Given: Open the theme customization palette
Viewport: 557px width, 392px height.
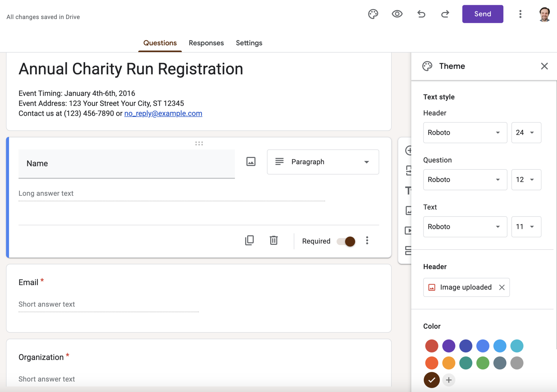Looking at the screenshot, I should coord(373,14).
